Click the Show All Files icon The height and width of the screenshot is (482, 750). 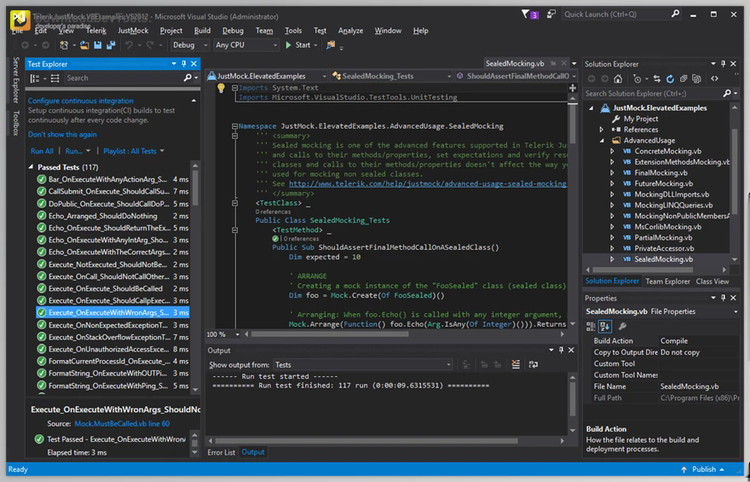click(697, 78)
